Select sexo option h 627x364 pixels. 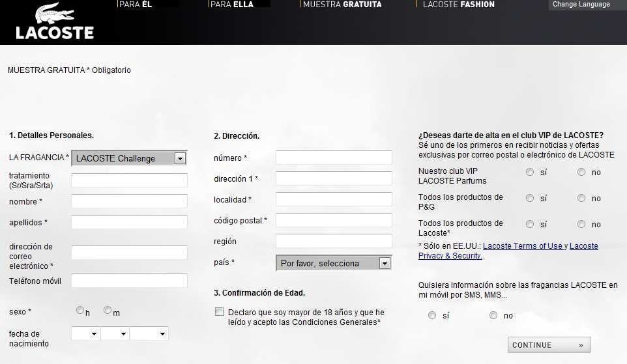80,310
